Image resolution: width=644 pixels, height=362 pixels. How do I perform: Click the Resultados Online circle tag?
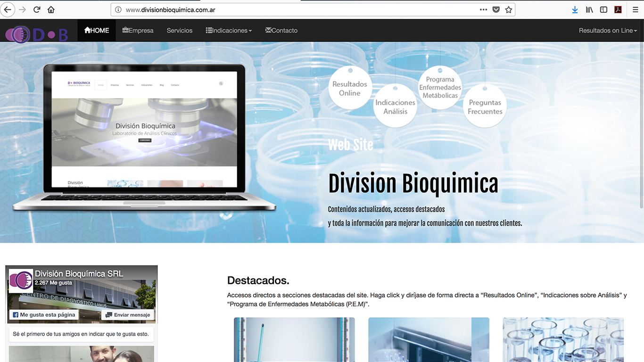350,88
